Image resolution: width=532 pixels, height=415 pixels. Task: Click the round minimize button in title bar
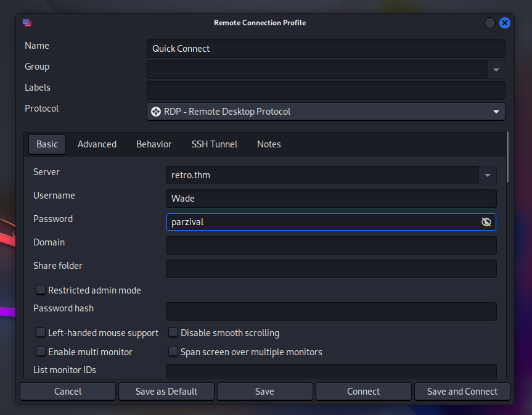point(490,23)
